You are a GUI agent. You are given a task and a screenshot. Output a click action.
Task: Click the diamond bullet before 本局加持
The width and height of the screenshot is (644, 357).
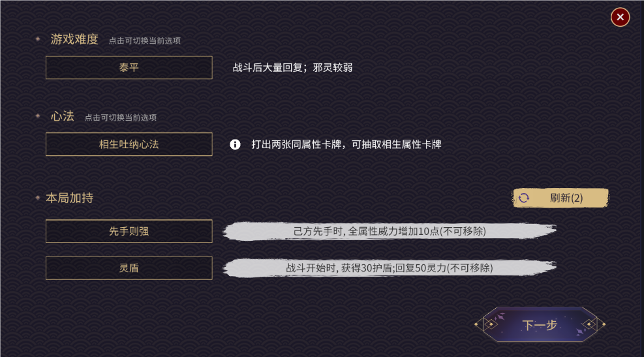[x=38, y=197]
